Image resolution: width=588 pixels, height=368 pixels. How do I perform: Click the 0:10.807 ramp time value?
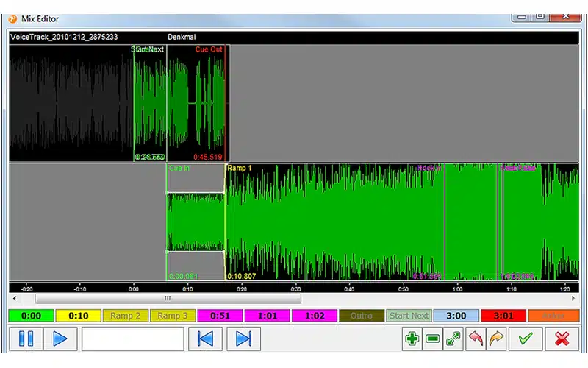(242, 276)
